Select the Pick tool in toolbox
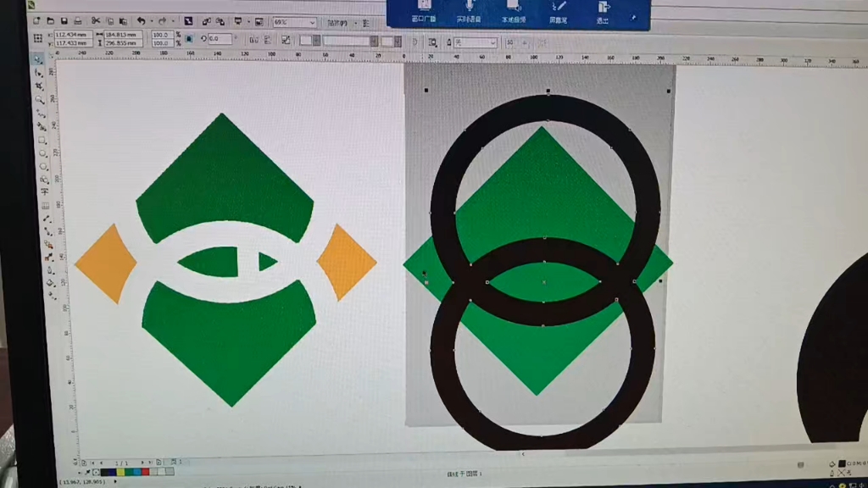 [x=39, y=60]
